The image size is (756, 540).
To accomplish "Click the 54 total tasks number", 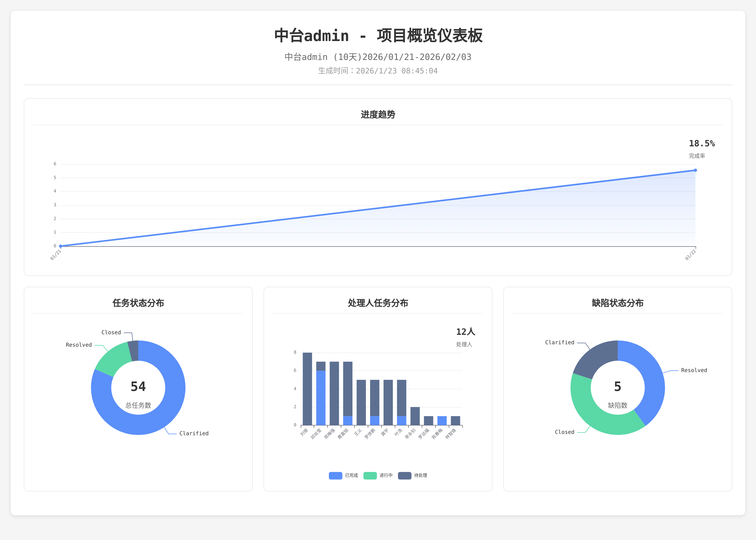I will pos(138,387).
